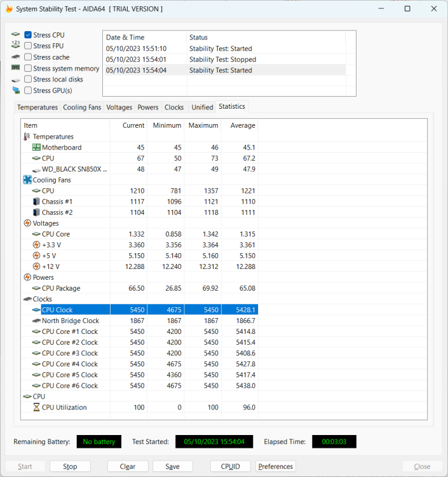Click the chip icon next to CPU Package
This screenshot has width=448, height=477.
point(36,288)
